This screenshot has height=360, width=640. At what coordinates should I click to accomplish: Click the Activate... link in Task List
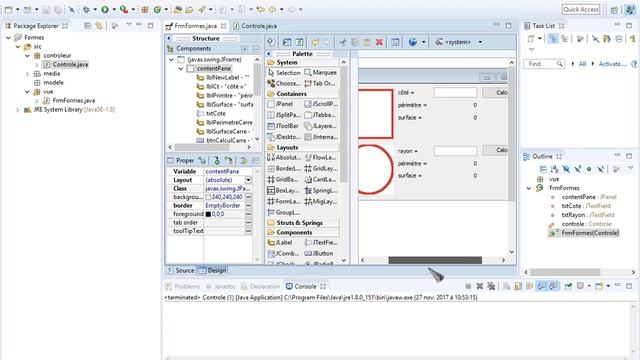(612, 64)
